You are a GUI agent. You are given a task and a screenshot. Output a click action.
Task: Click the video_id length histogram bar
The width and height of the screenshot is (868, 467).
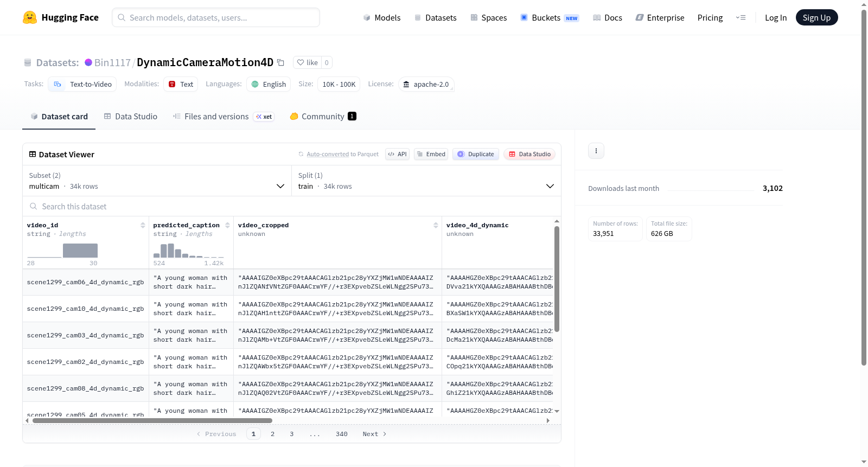coord(80,251)
